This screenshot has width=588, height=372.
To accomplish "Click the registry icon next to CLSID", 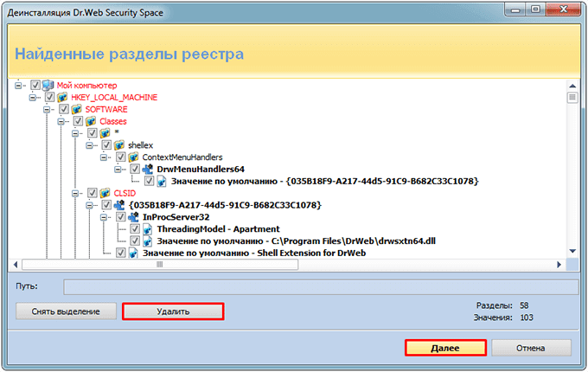I will [x=105, y=193].
